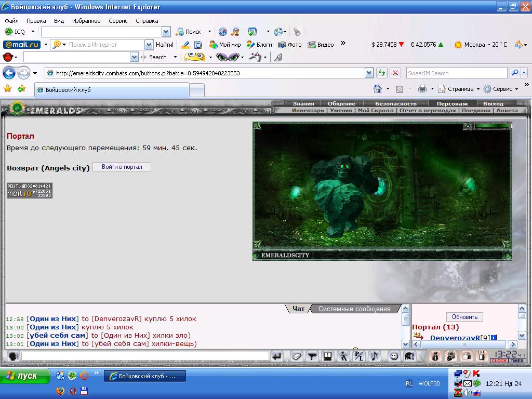This screenshot has width=532, height=399.
Task: Click the TIMER toggle label
Action: tap(517, 361)
